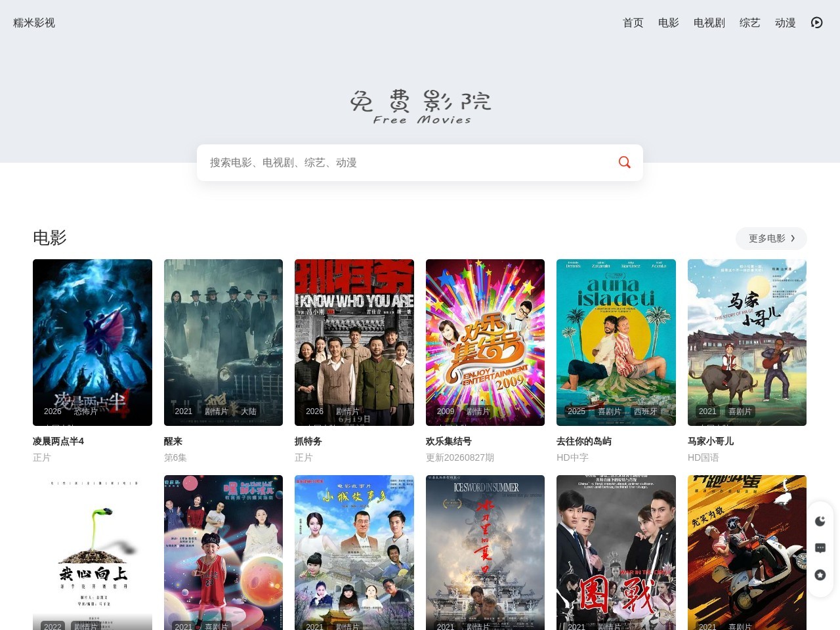Open the message bubble icon in floating bar
Image resolution: width=840 pixels, height=630 pixels.
pos(820,548)
